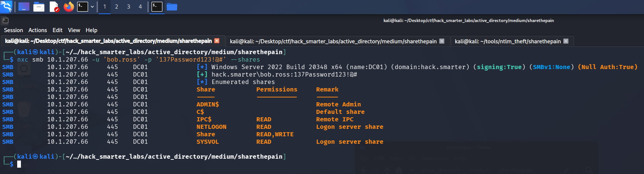Launch the text editor from panel
The image size is (644, 174).
[54, 7]
